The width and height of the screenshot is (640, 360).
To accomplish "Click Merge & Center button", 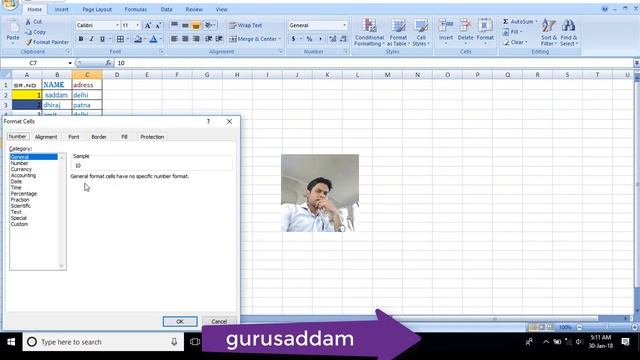I will pos(252,39).
